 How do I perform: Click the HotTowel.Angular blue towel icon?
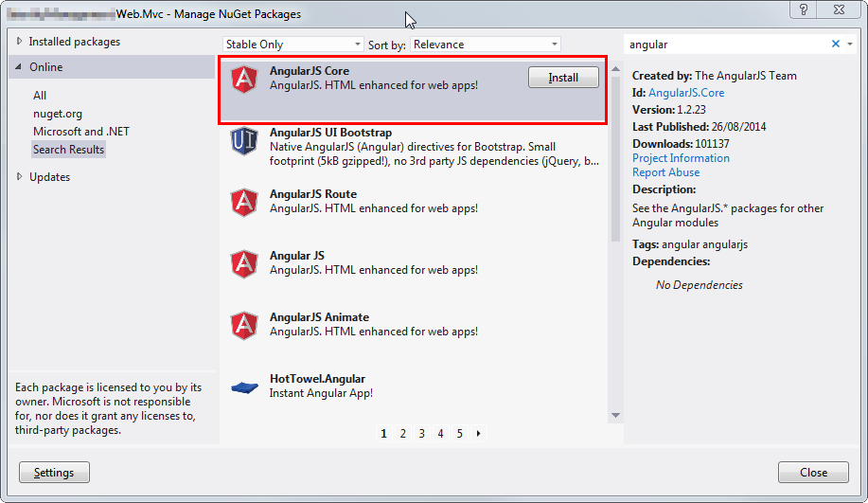pos(244,387)
